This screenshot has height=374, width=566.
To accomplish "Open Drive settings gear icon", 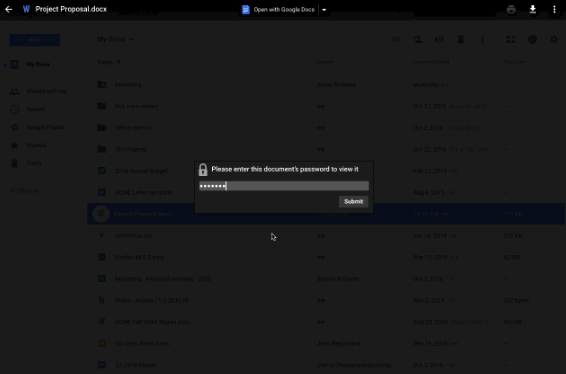I will point(554,39).
